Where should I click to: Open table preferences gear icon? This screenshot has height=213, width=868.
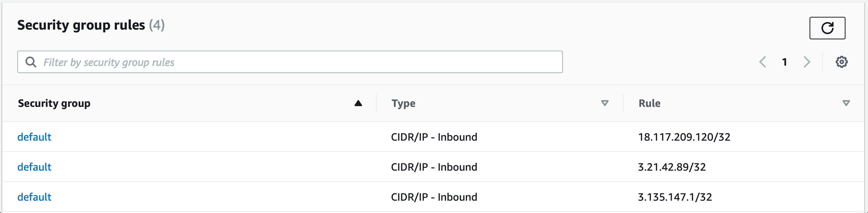841,62
